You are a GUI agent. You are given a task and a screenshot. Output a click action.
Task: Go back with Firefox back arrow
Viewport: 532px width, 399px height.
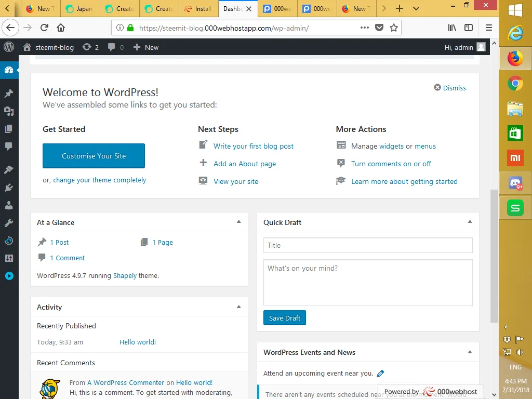pos(10,28)
